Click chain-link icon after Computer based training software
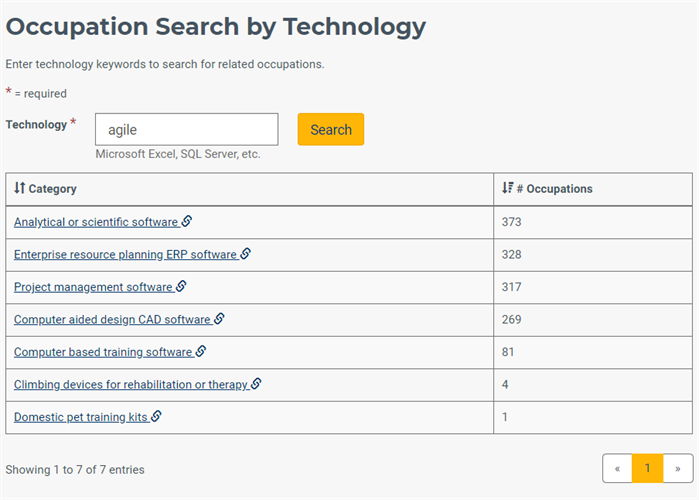 (x=201, y=351)
